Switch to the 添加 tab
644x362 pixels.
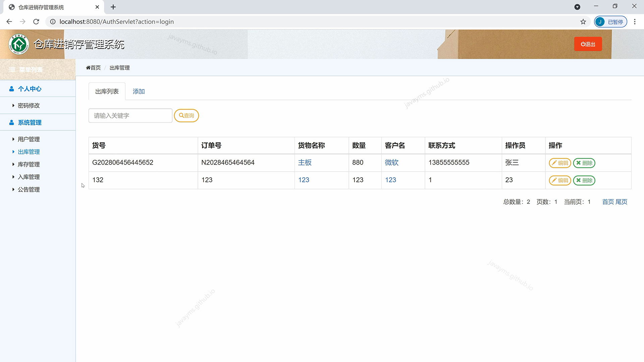[138, 91]
